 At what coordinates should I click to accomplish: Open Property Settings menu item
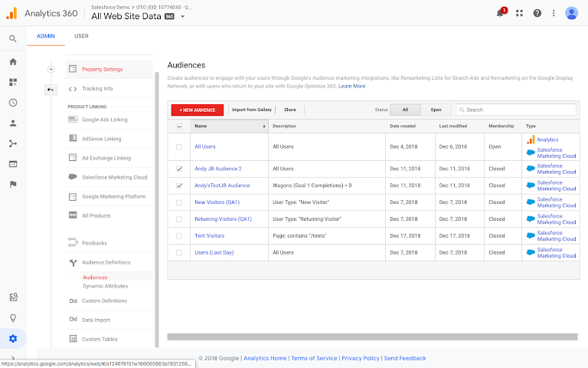tap(109, 69)
